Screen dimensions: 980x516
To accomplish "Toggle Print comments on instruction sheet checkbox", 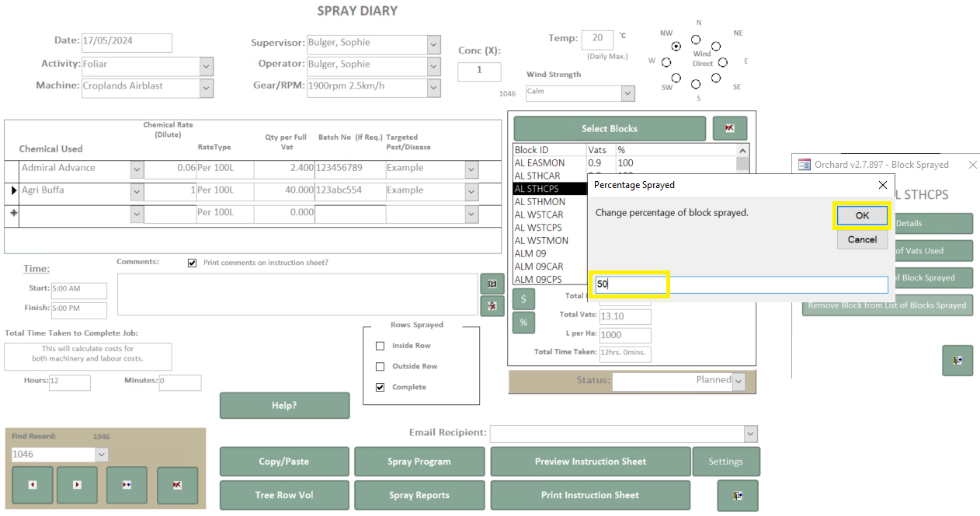I will 192,263.
